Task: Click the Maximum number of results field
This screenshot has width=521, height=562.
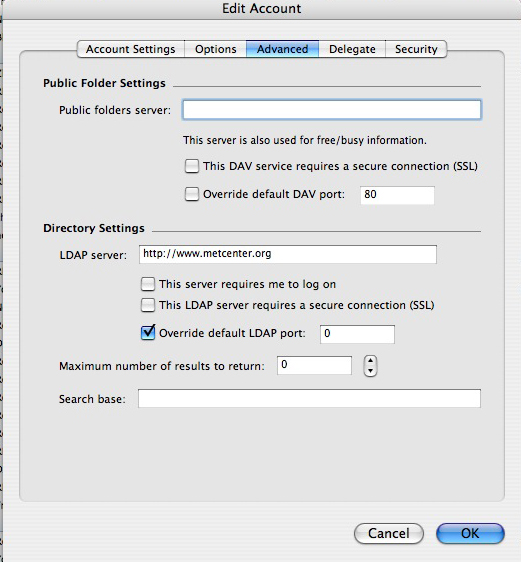Action: (x=314, y=365)
